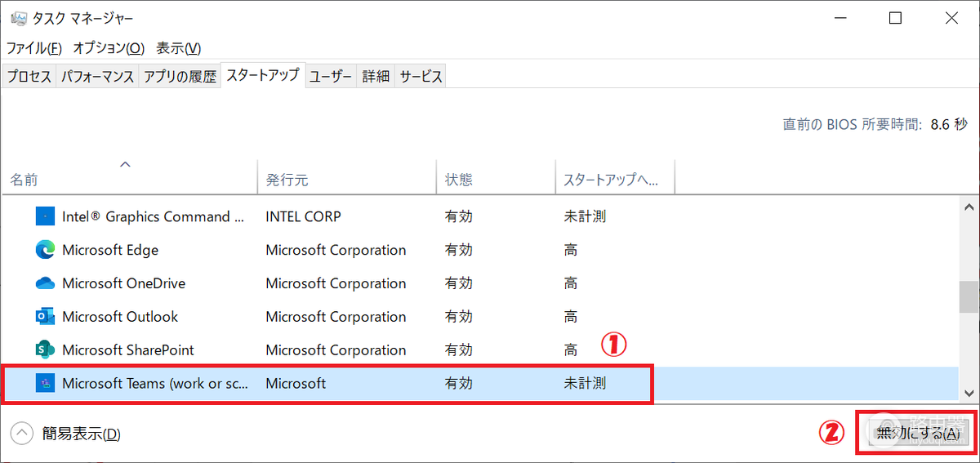Click the INTEL CORP publisher cell
980x463 pixels.
point(304,216)
